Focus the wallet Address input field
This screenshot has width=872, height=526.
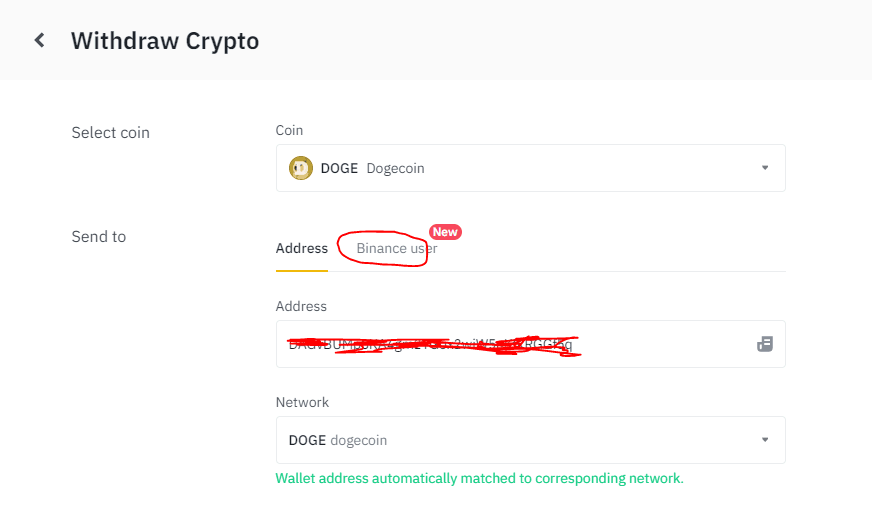coord(531,344)
